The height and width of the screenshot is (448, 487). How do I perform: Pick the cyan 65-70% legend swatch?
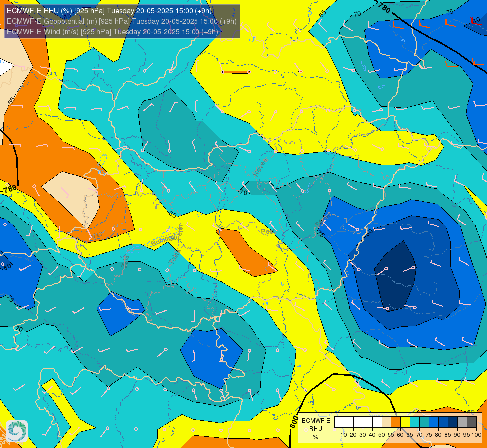pos(415,422)
